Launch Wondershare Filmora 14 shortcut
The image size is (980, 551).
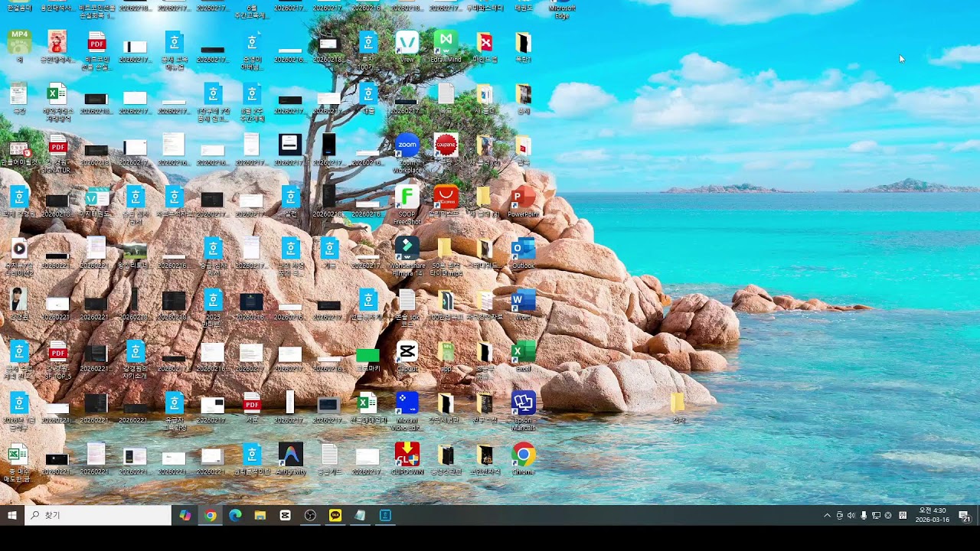[407, 256]
